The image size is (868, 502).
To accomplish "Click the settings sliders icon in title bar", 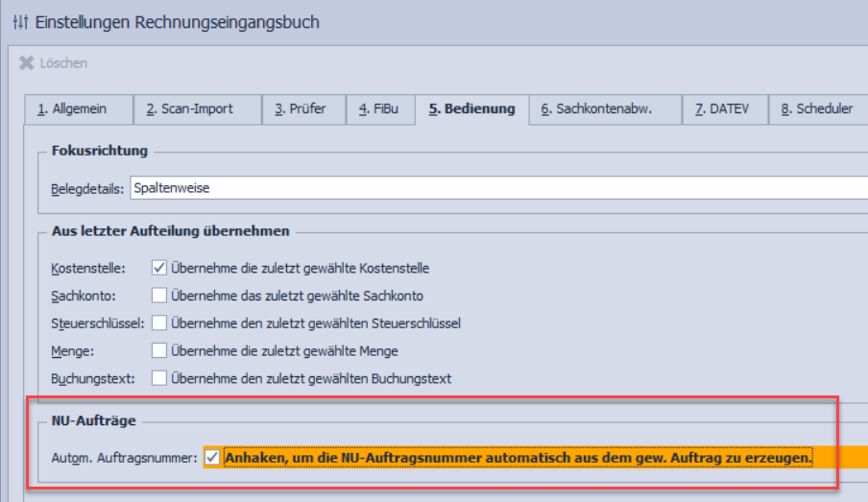I will pyautogui.click(x=21, y=21).
